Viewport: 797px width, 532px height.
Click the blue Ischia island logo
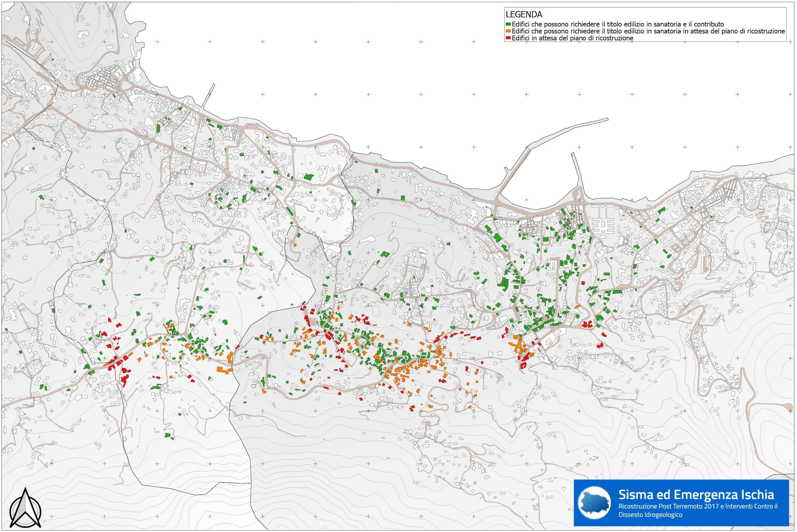click(x=594, y=503)
